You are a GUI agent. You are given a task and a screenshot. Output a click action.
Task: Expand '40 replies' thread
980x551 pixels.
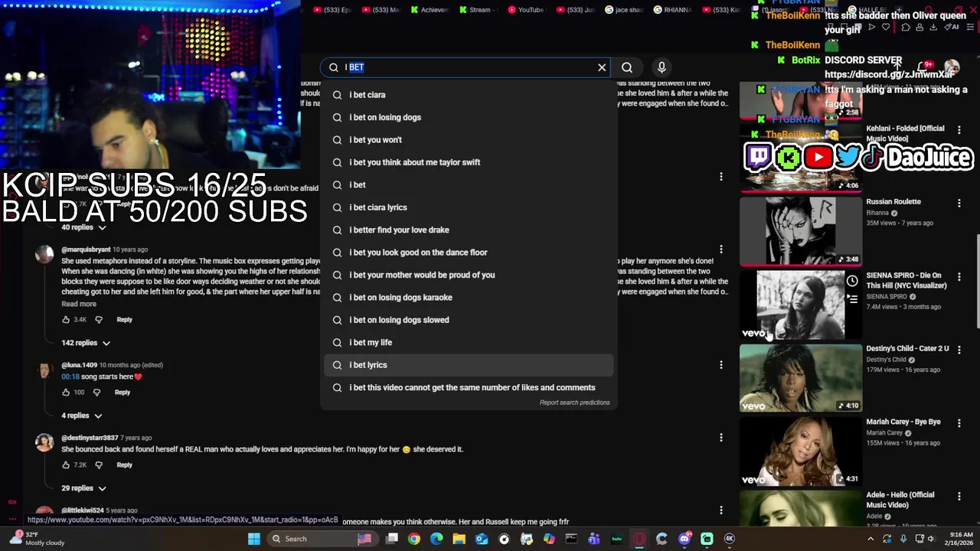(83, 227)
